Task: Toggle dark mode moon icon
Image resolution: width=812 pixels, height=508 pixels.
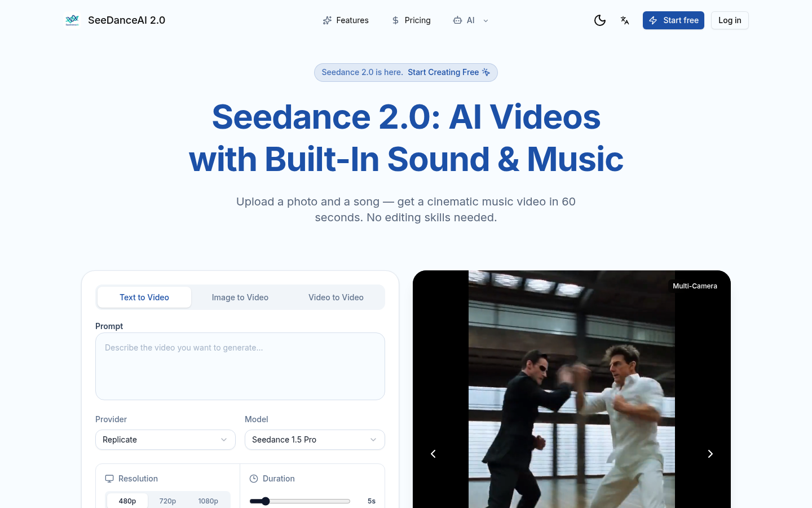Action: tap(600, 20)
